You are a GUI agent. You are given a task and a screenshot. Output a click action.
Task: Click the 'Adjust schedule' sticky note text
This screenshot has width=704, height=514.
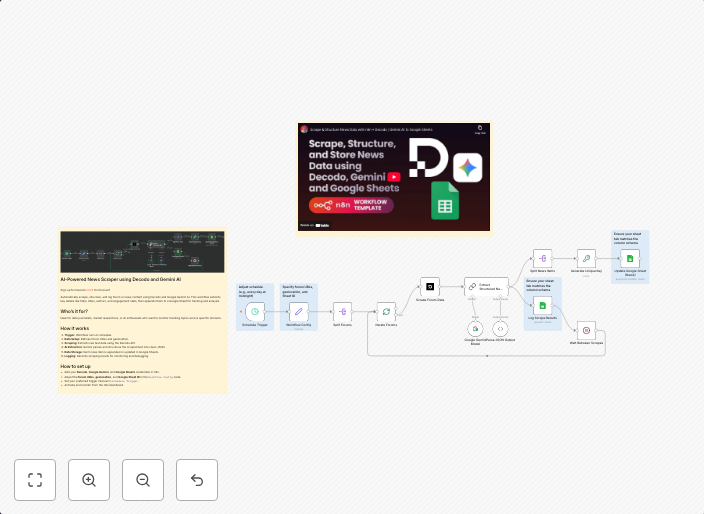(252, 291)
